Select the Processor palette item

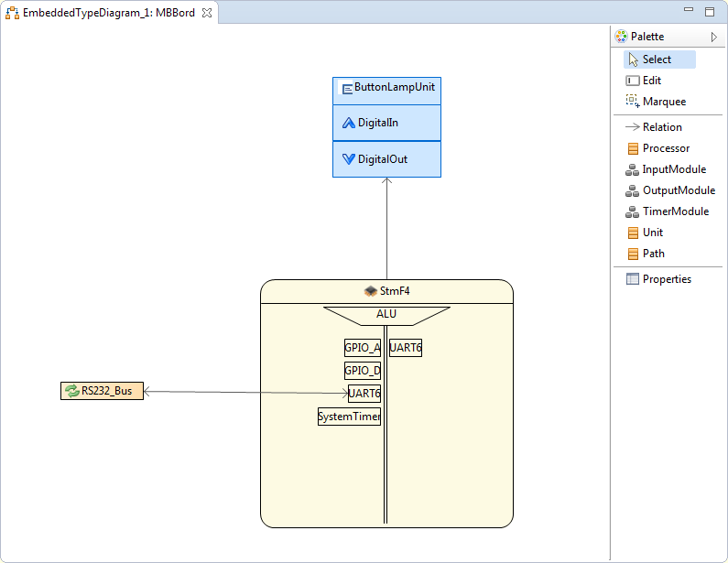point(665,148)
